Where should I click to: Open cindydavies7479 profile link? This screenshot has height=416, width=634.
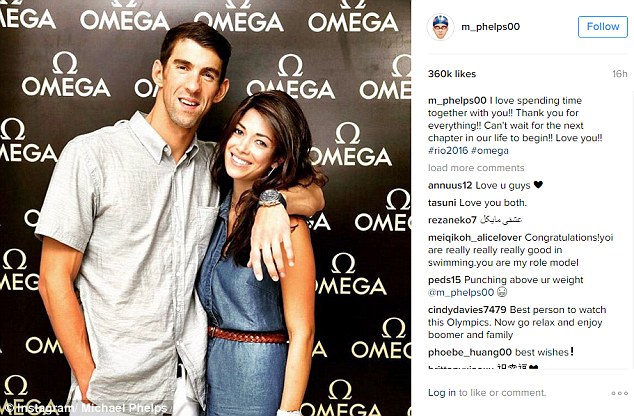pos(467,310)
